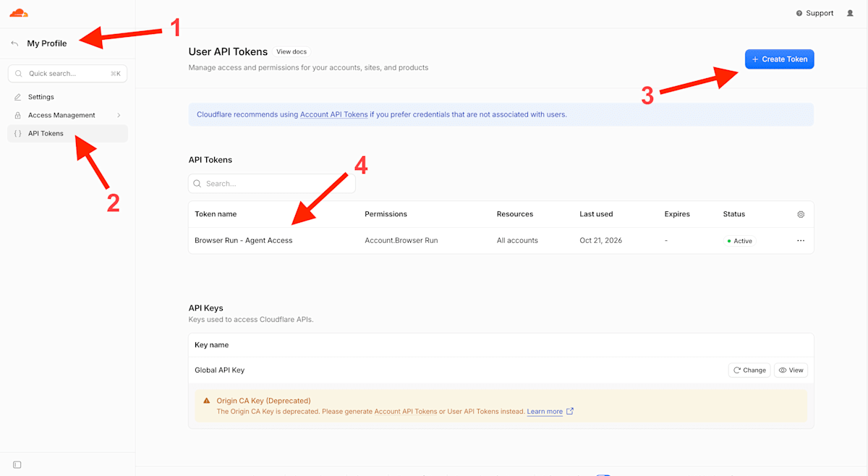The width and height of the screenshot is (868, 476).
Task: Click the back arrow beside My Profile
Action: click(x=14, y=43)
